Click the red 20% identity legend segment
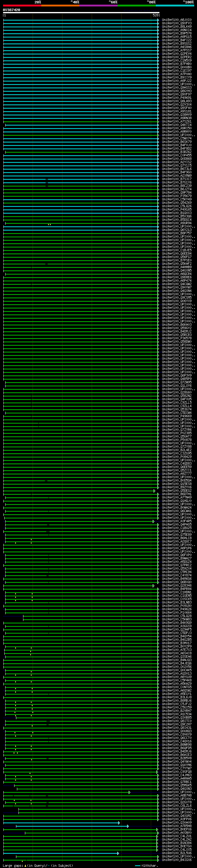Image resolution: width=197 pixels, height=868 pixels. coord(22,6)
